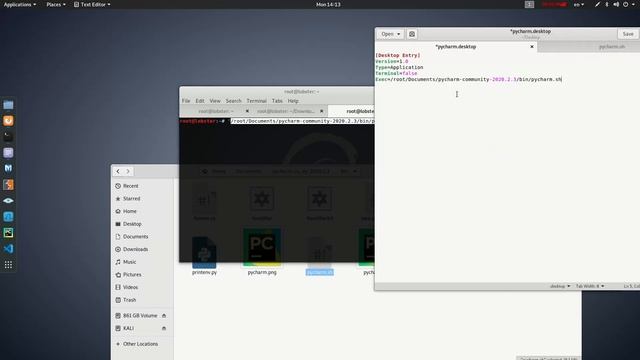Click the new document icon beside Open

(x=412, y=34)
